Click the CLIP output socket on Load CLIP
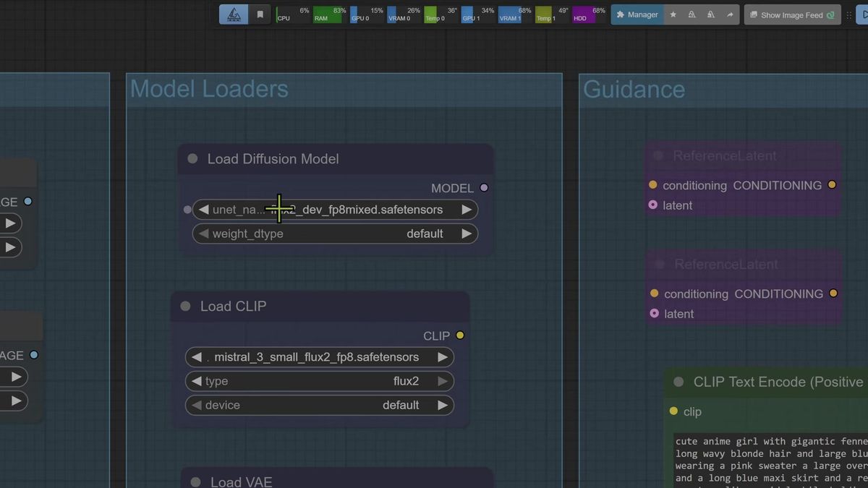 click(460, 335)
